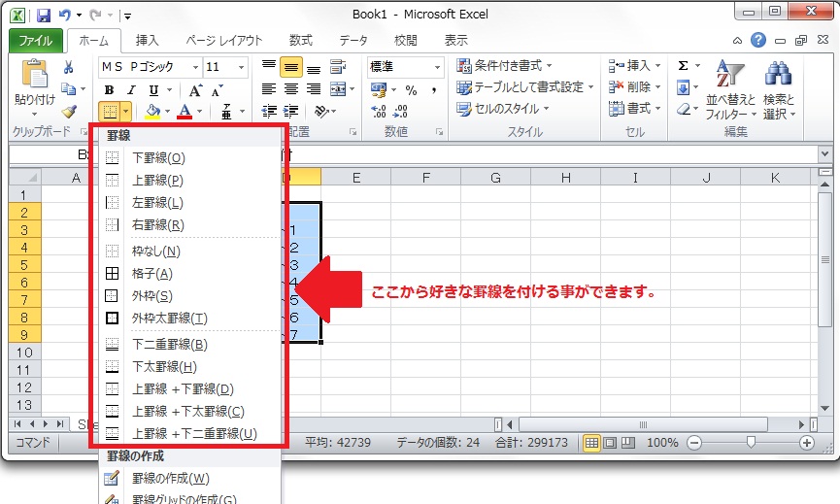
Task: Click the accounting currency format icon
Action: (x=378, y=90)
